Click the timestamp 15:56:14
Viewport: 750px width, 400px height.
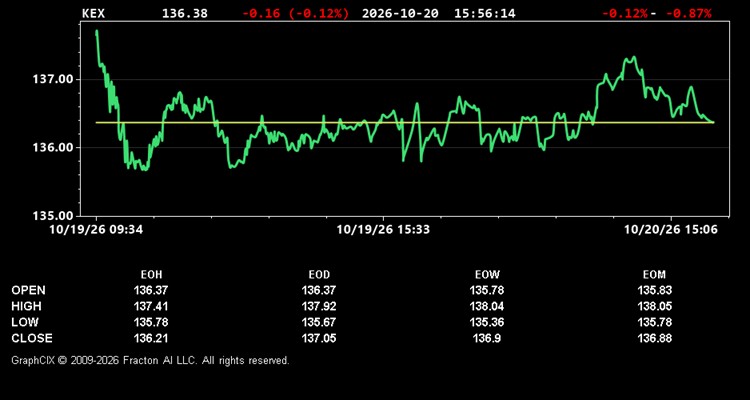(x=485, y=13)
